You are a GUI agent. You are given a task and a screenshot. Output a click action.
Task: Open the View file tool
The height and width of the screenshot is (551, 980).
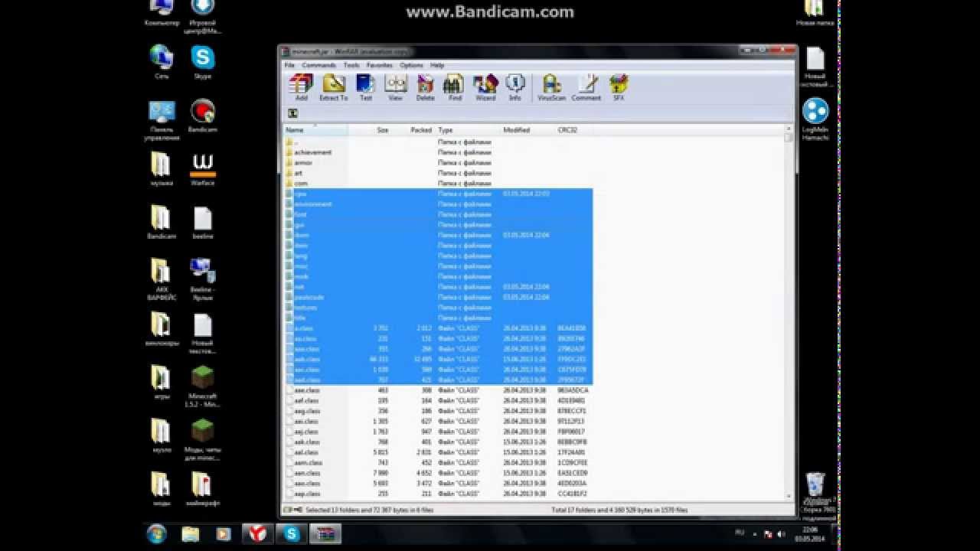(395, 87)
